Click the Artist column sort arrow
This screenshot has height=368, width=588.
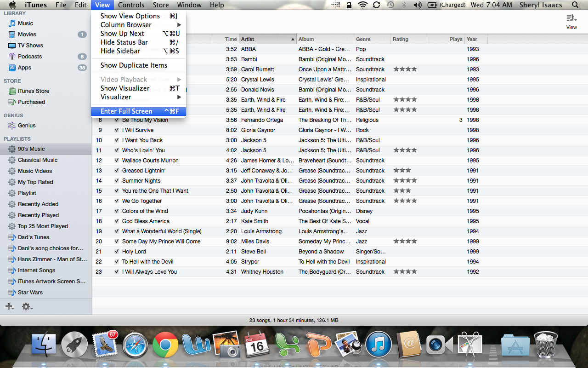click(x=293, y=40)
